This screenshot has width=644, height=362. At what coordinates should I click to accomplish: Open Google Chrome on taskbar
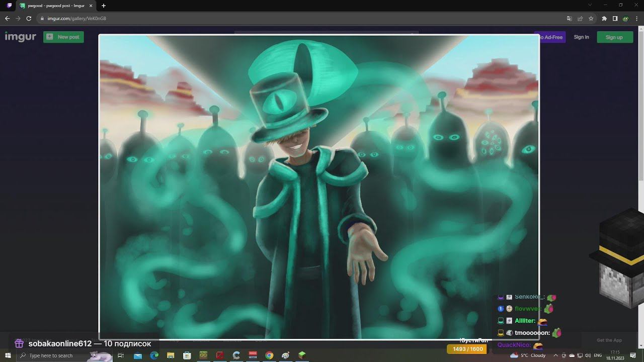tap(269, 355)
